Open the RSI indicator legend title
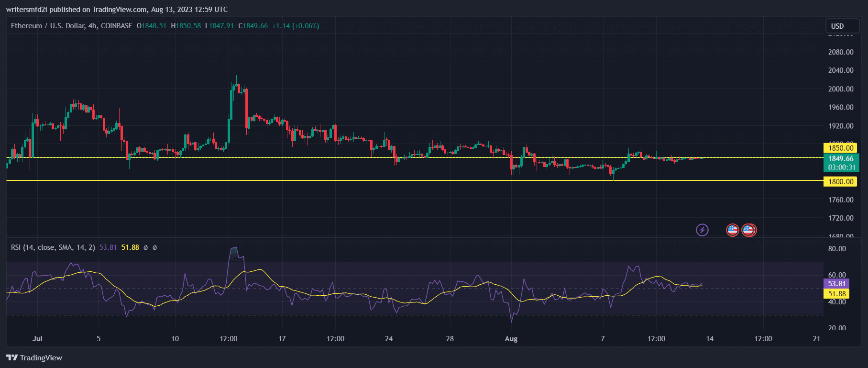868x368 pixels. tap(53, 247)
